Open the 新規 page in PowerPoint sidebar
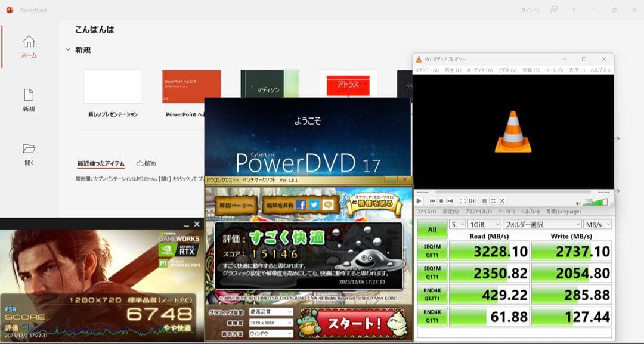The image size is (644, 344). click(x=29, y=101)
